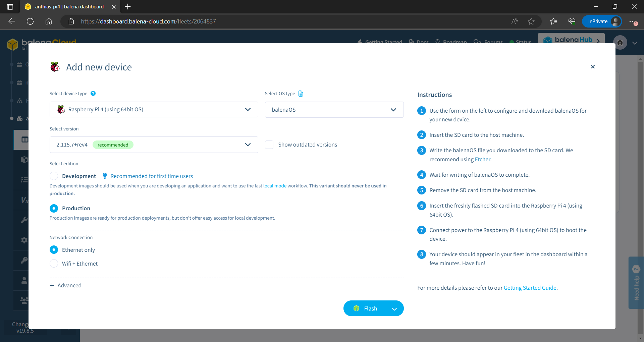Close the anthias-pi4 balena dashboard tab
Image resolution: width=644 pixels, height=342 pixels.
114,7
